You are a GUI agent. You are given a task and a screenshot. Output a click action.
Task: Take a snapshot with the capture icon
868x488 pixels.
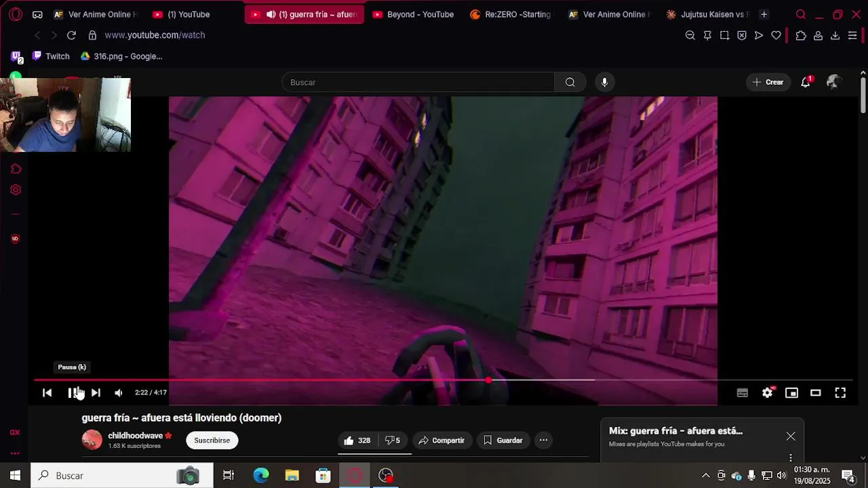coord(725,35)
